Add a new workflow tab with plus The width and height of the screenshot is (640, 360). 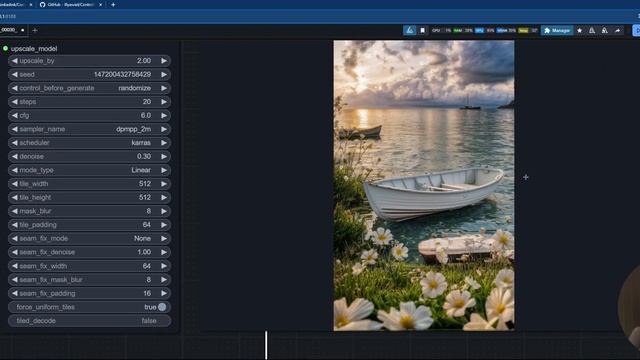[x=35, y=30]
